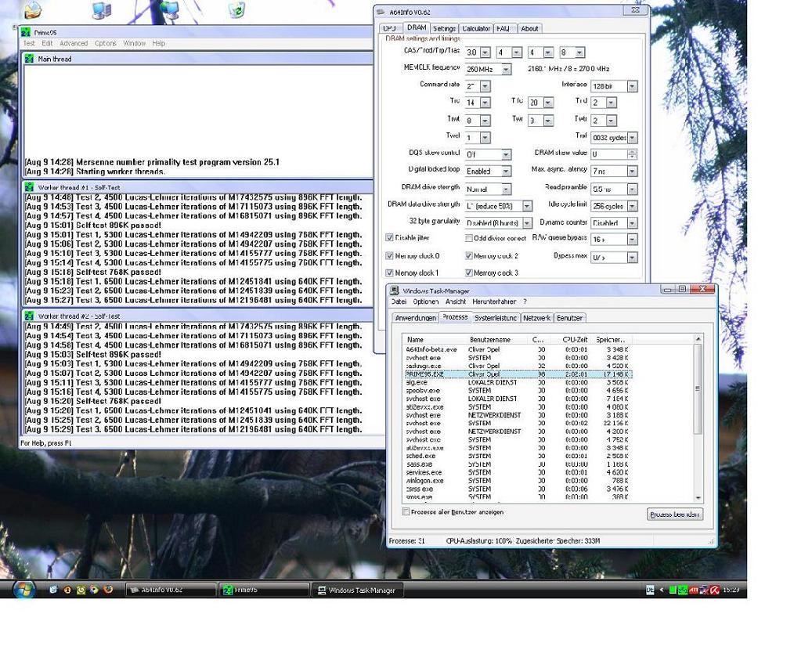Click the Prozess beenden button
812x650 pixels.
point(675,515)
